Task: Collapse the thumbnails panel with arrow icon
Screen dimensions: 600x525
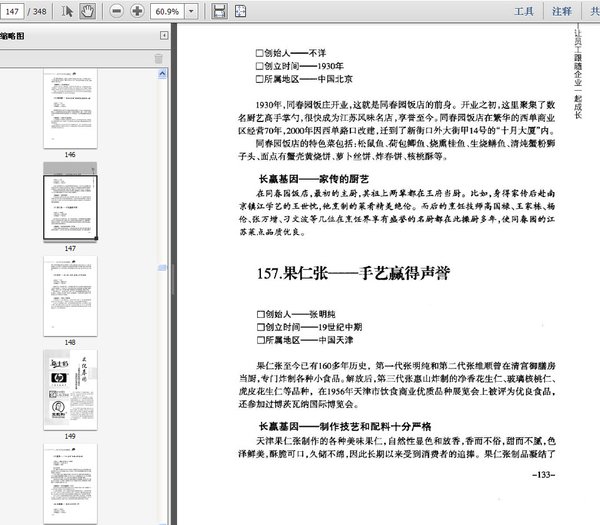Action: 164,36
